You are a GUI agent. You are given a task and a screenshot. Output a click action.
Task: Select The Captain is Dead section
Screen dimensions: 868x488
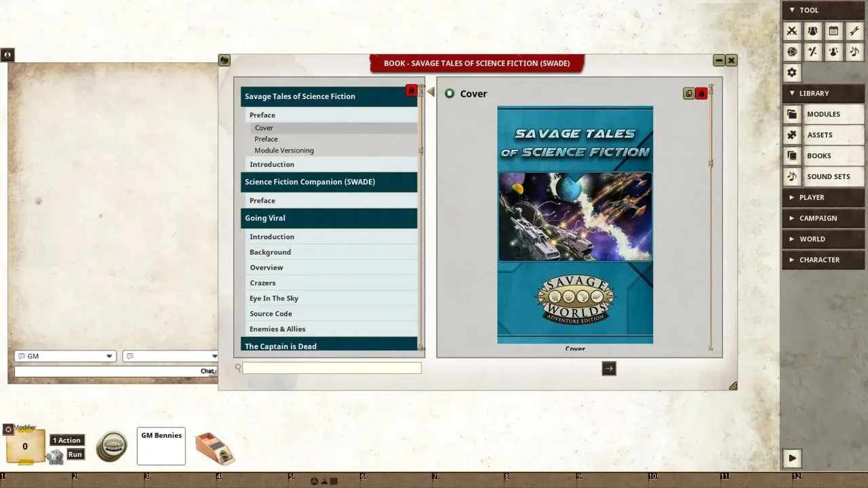329,344
